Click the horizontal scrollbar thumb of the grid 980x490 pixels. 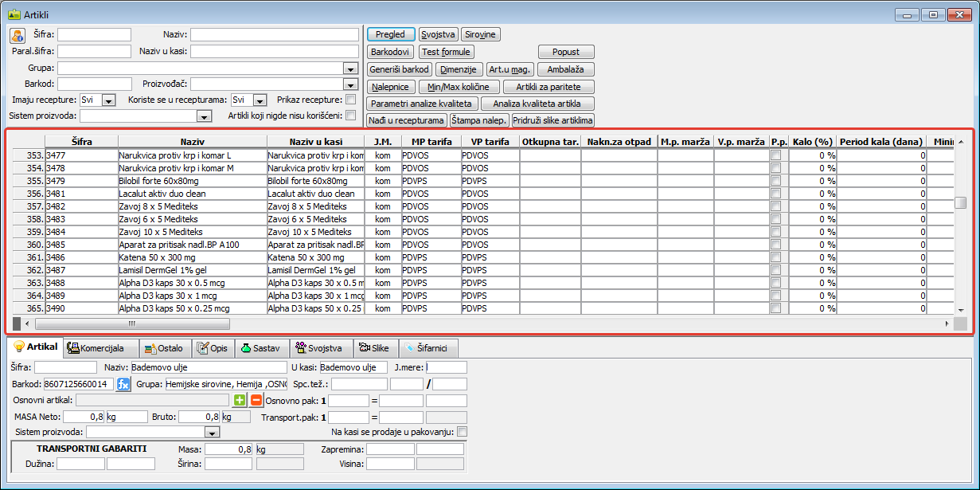click(x=131, y=324)
